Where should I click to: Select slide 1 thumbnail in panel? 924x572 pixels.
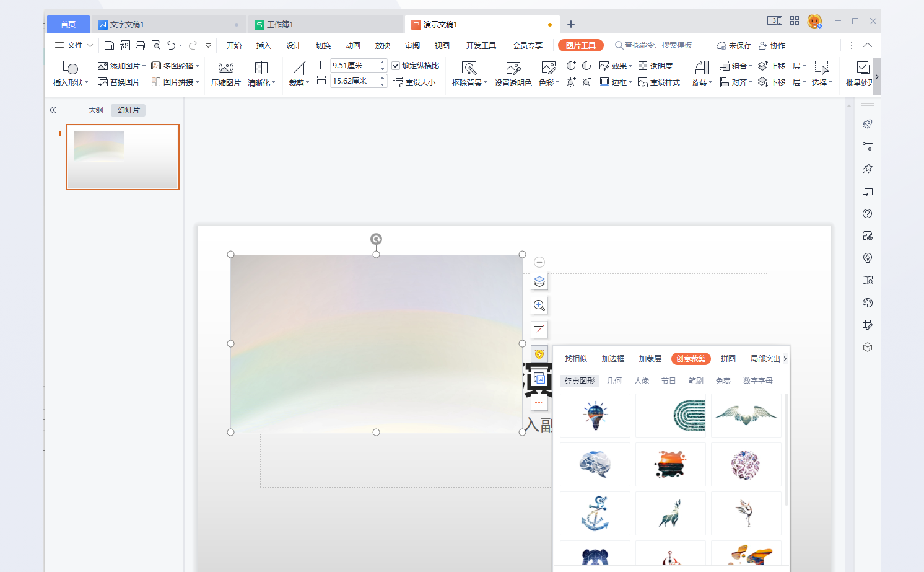coord(123,157)
